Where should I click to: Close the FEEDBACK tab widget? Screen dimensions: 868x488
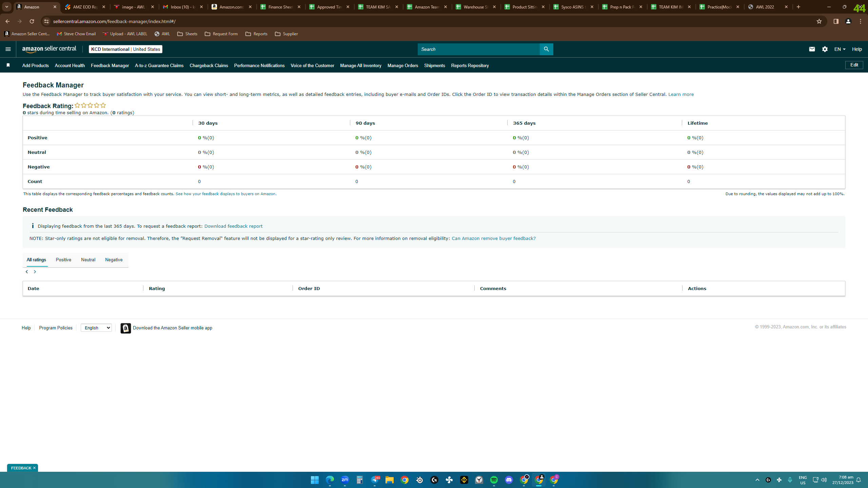(x=34, y=468)
